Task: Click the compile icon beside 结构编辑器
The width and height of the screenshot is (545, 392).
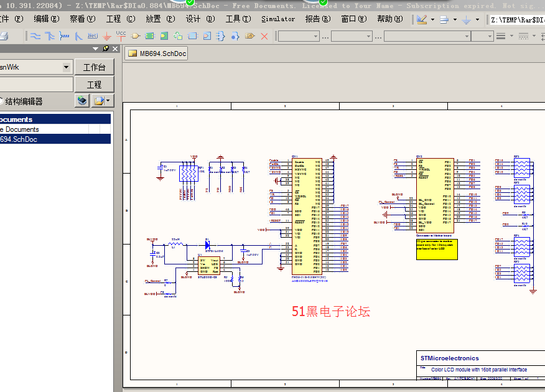Action: coord(82,101)
